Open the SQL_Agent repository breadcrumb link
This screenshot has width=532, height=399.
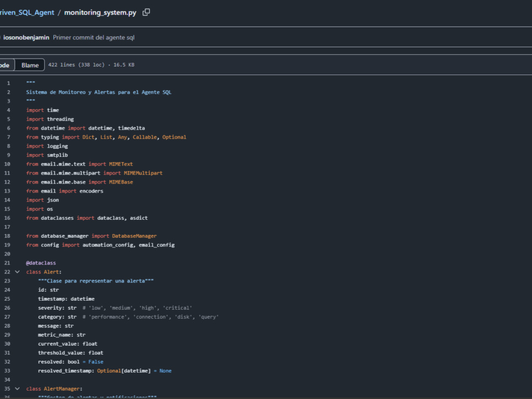(27, 13)
